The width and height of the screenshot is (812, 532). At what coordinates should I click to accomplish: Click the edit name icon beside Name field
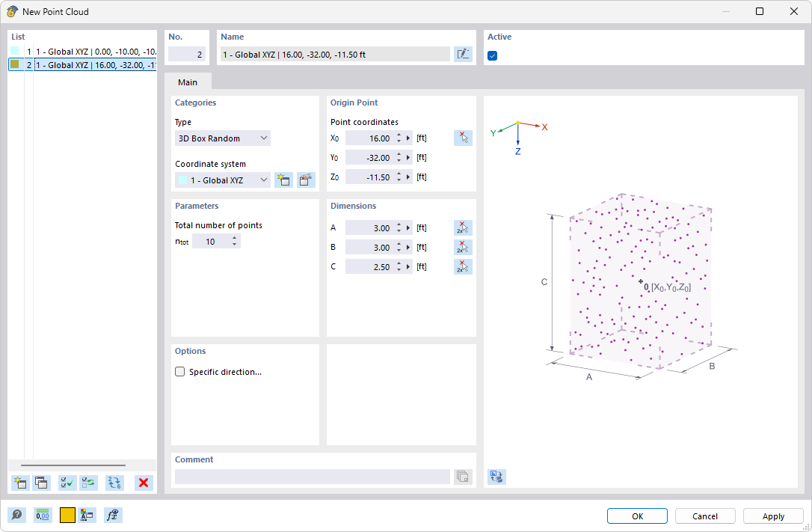point(463,55)
